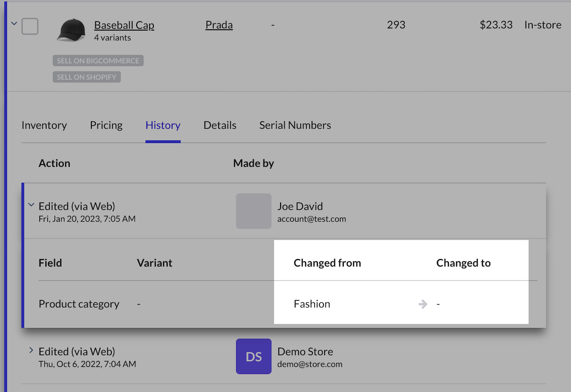571x392 pixels.
Task: Click the 4 variants label
Action: coord(113,38)
